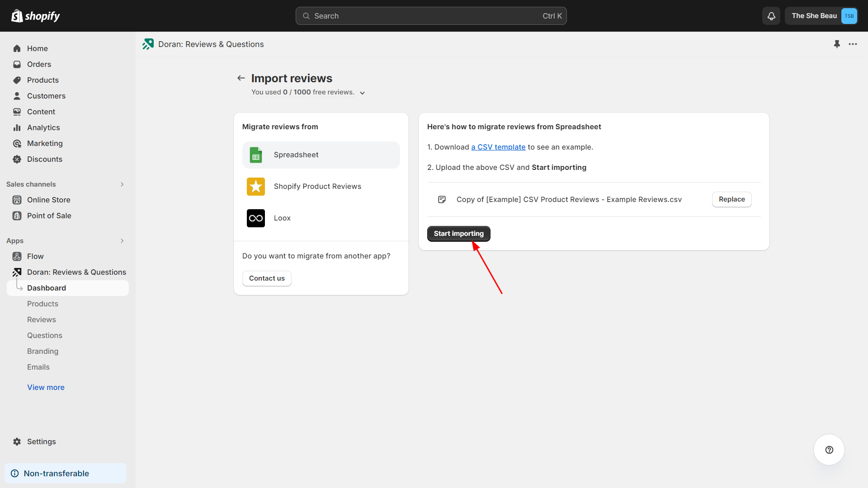Expand the free reviews usage dropdown
The image size is (868, 488).
(x=363, y=92)
